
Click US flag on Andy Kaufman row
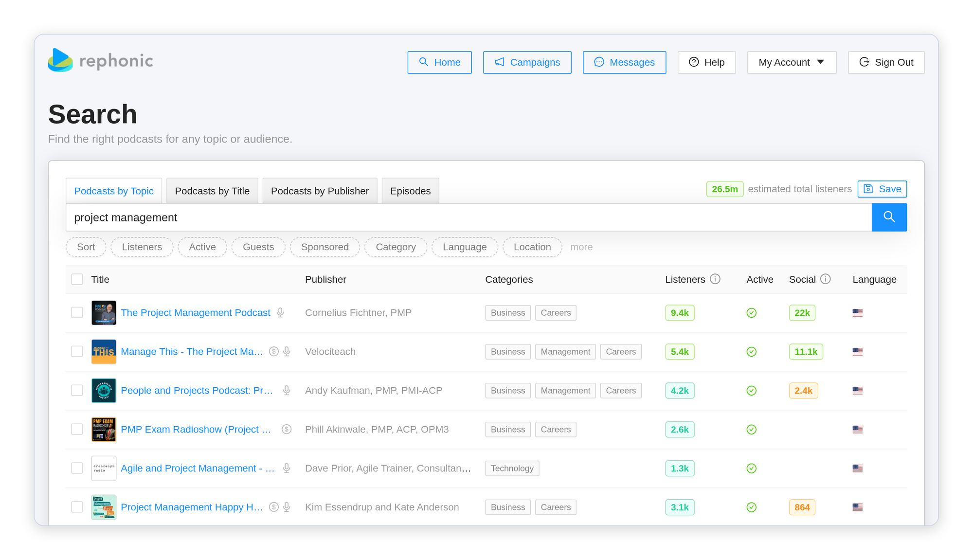(857, 391)
